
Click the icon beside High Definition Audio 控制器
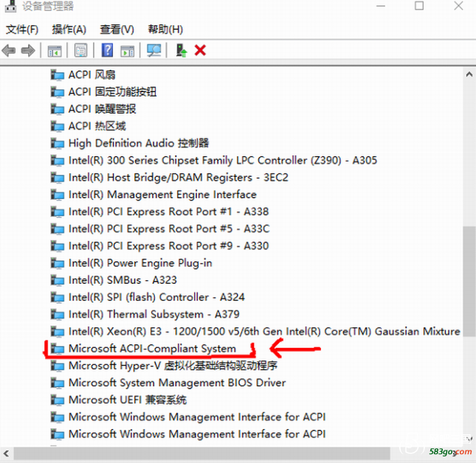point(57,143)
